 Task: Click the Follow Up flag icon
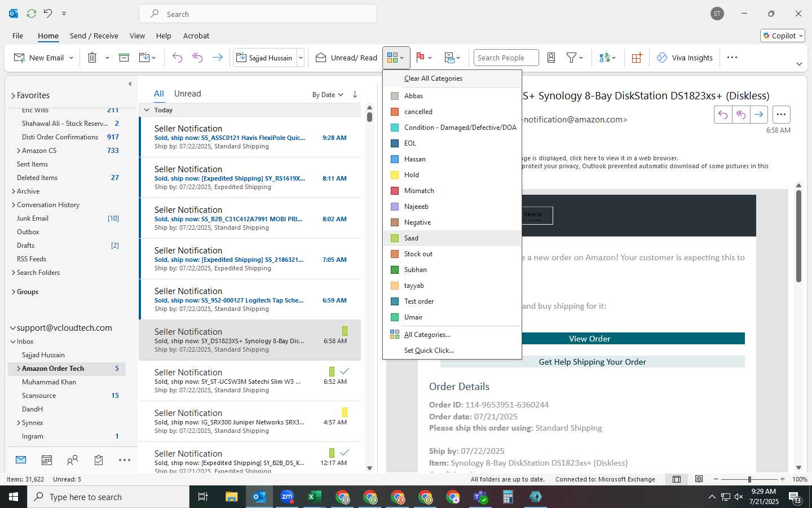click(420, 58)
